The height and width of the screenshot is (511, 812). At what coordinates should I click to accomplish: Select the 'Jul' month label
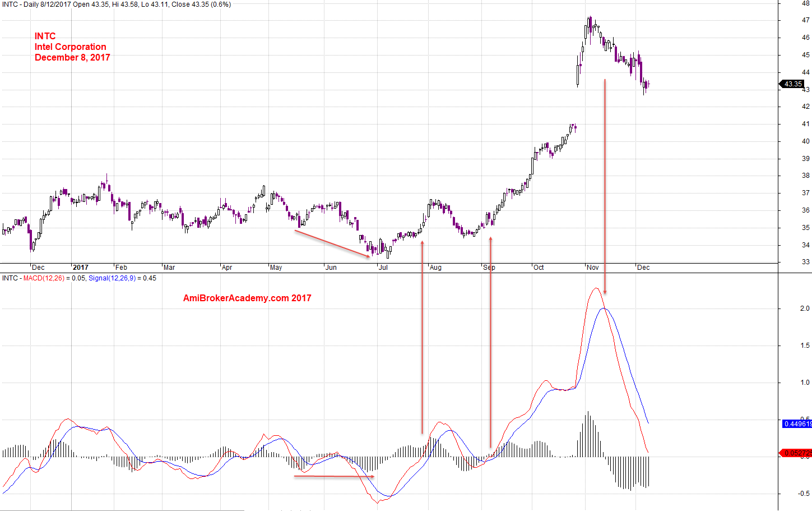click(x=383, y=268)
